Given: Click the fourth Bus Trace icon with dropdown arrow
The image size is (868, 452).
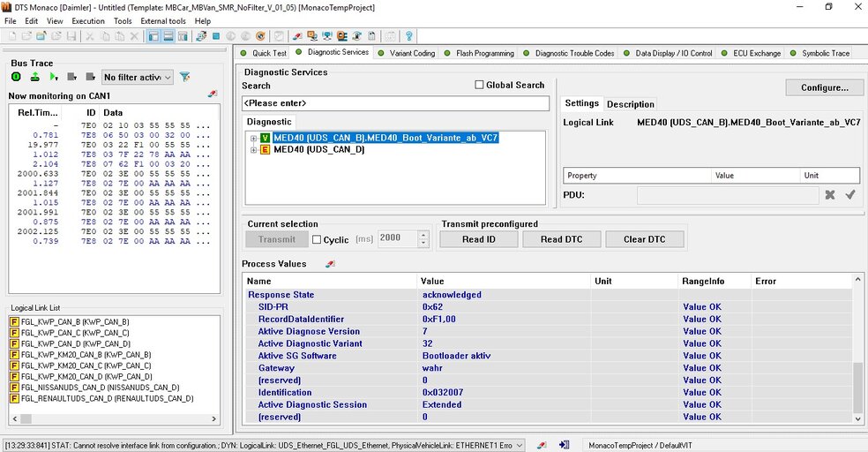Looking at the screenshot, I should (x=72, y=77).
